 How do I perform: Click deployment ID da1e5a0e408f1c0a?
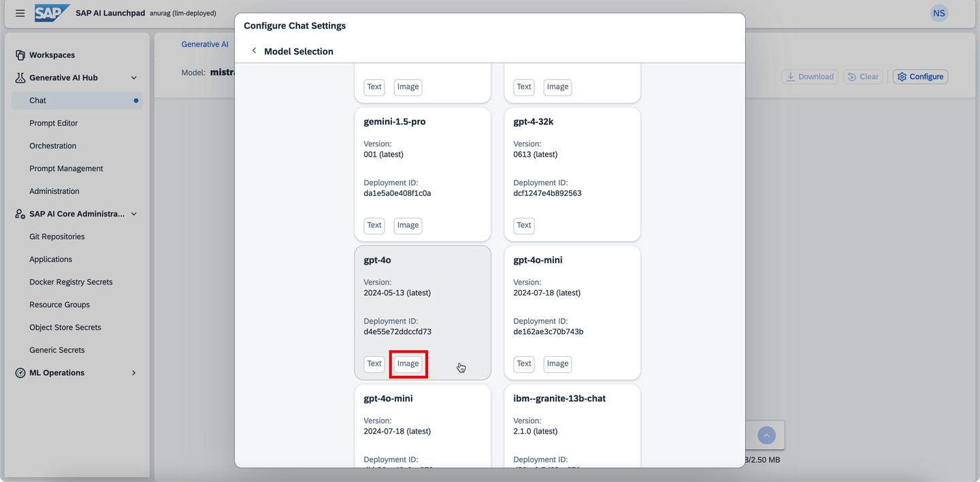coord(397,193)
